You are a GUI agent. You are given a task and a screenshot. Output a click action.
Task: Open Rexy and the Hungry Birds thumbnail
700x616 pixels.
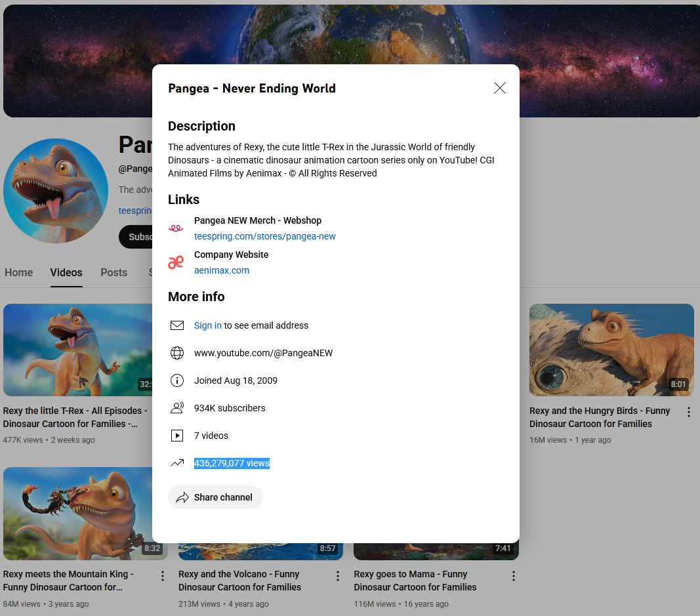pyautogui.click(x=611, y=350)
